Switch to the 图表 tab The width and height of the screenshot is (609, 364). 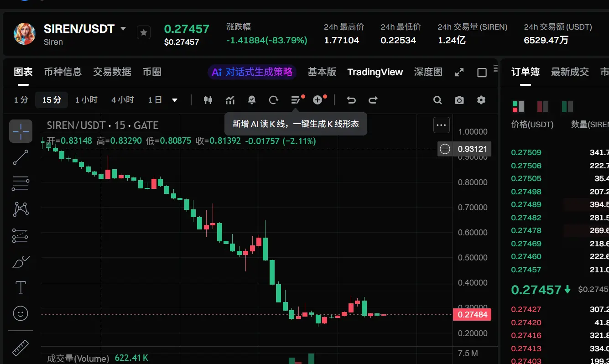[x=23, y=72]
